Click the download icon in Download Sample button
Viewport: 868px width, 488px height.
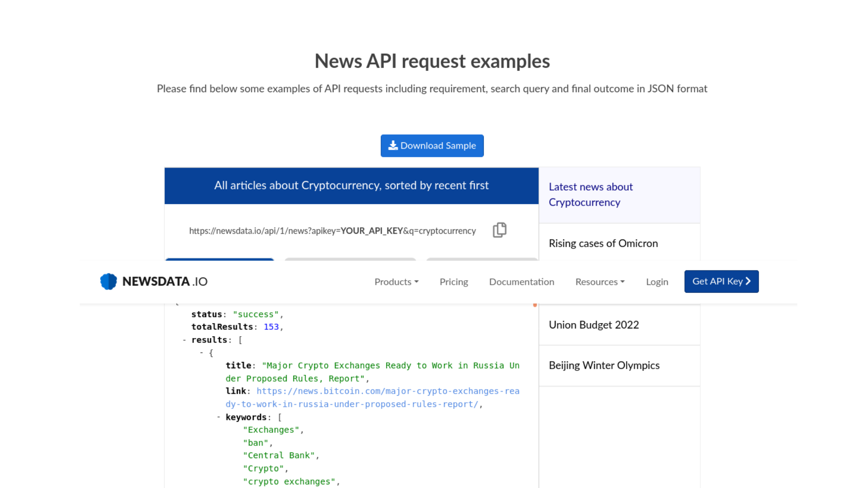(393, 145)
